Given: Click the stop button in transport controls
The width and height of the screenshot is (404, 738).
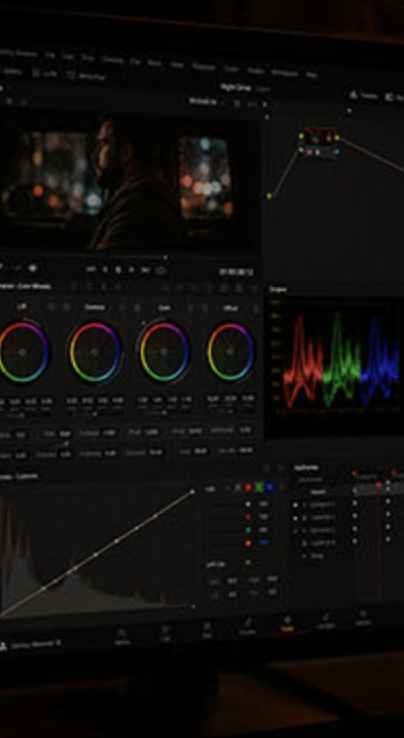Looking at the screenshot, I should [118, 270].
